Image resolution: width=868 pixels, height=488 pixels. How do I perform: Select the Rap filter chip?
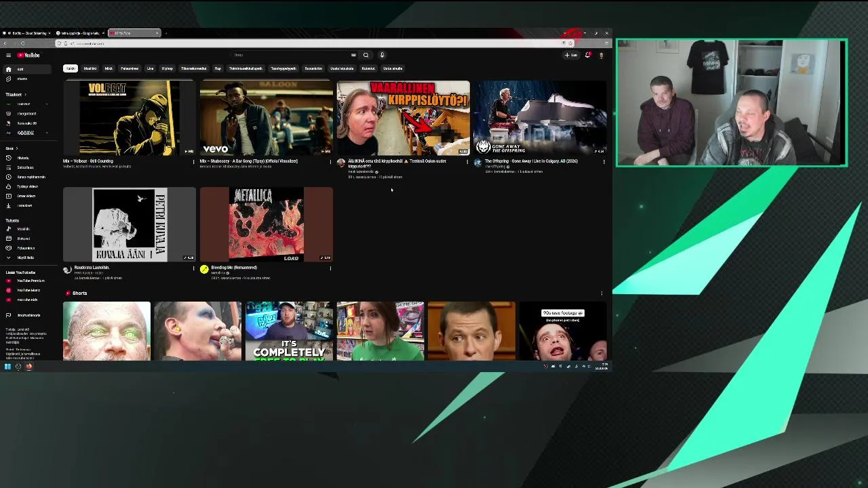pyautogui.click(x=218, y=68)
